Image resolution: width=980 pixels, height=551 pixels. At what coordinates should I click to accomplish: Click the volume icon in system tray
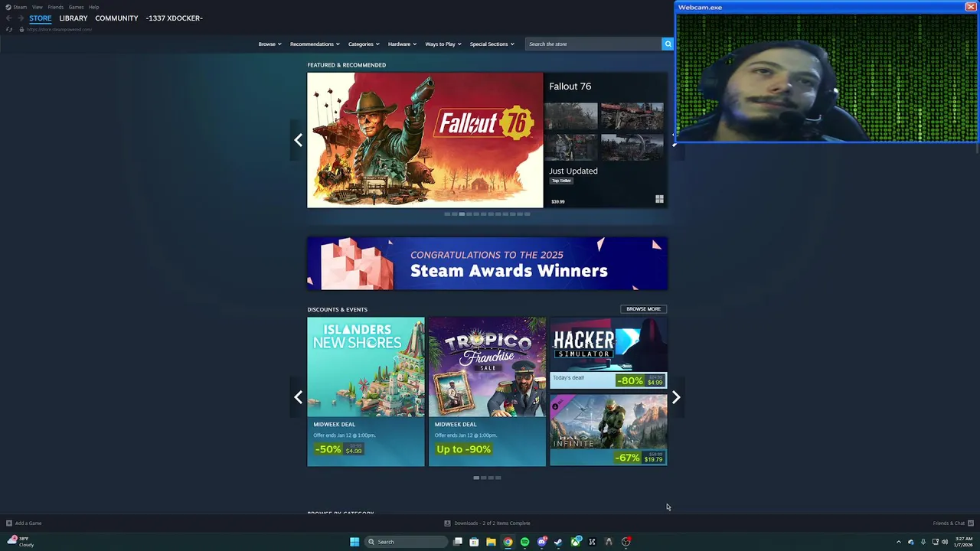tap(945, 542)
